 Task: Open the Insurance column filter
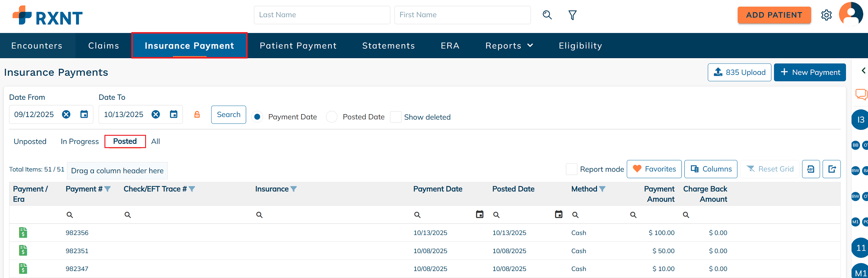[x=294, y=189]
